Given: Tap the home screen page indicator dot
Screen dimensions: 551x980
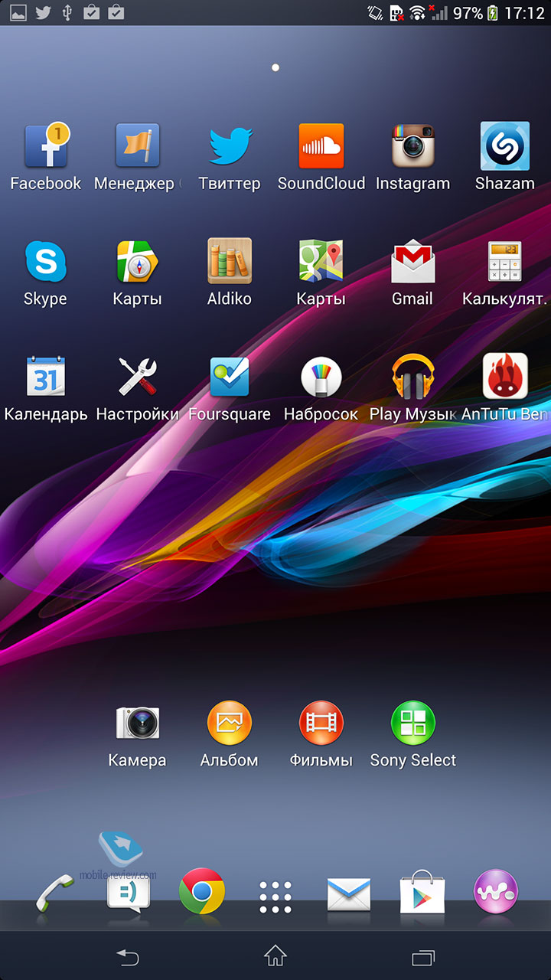Looking at the screenshot, I should [275, 67].
